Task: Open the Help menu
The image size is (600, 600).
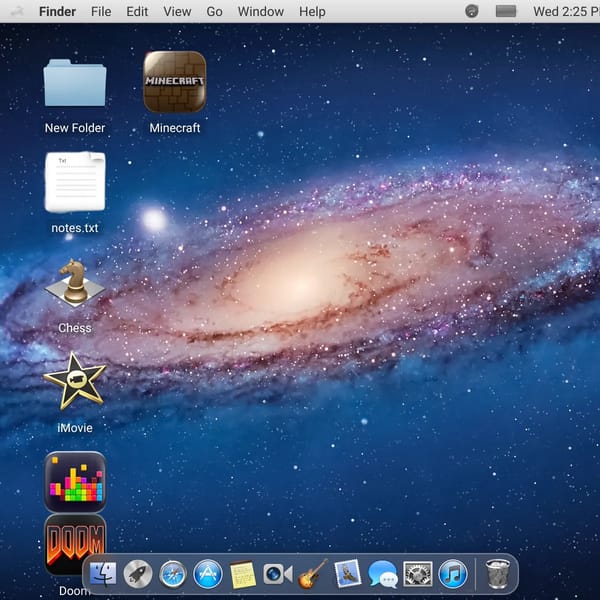Action: (312, 11)
